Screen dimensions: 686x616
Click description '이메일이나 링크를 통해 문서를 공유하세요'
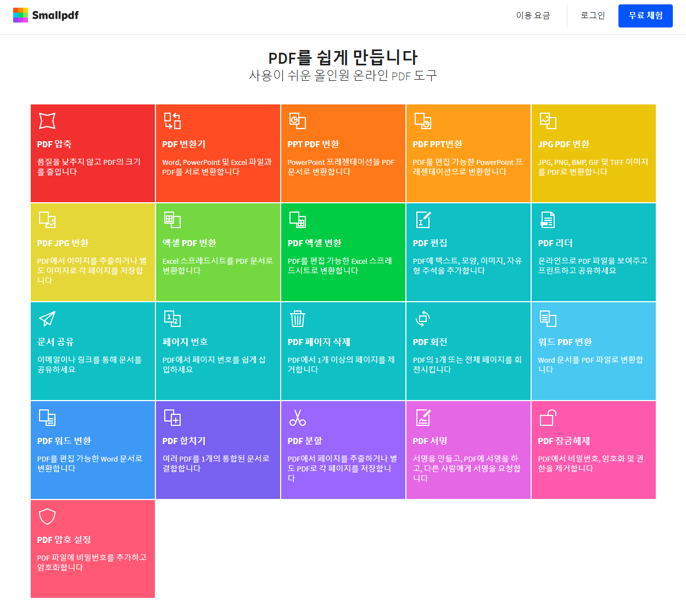(90, 364)
